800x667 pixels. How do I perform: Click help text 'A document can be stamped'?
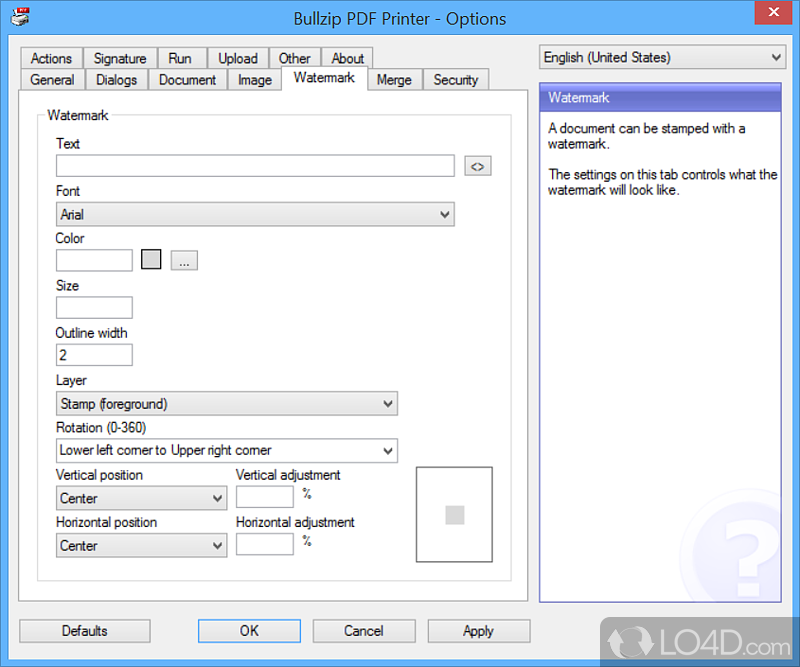click(x=646, y=136)
